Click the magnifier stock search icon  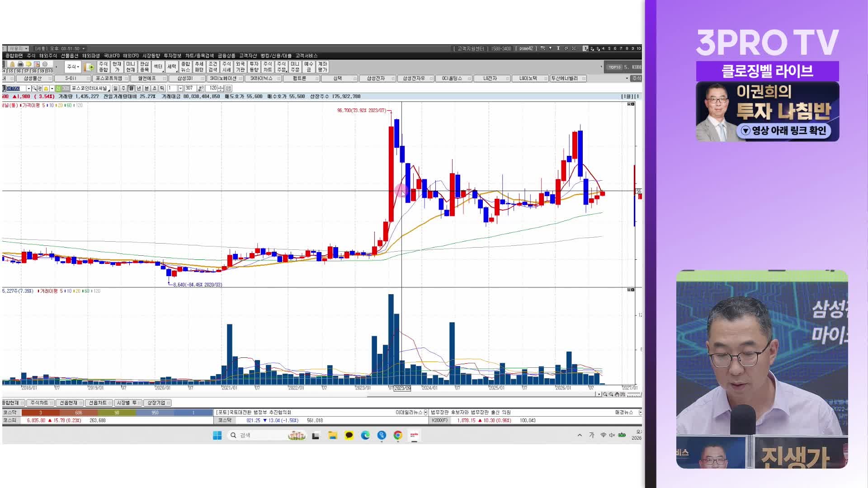pyautogui.click(x=34, y=89)
